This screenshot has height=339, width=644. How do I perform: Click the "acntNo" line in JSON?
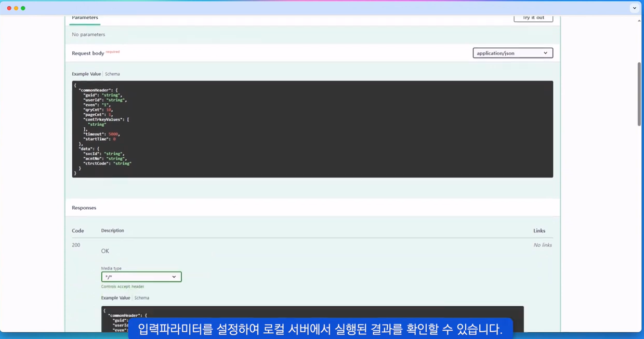tap(105, 158)
